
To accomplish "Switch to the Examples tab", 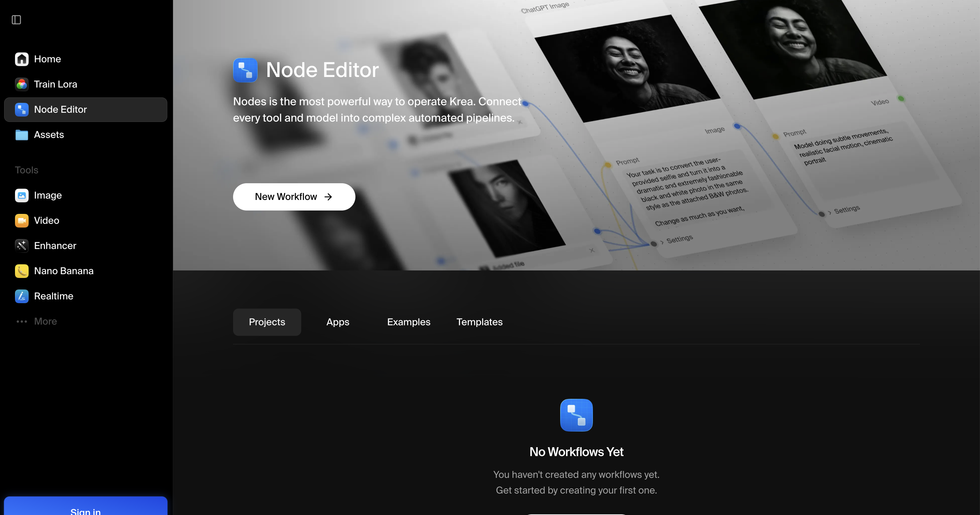I will (x=409, y=322).
